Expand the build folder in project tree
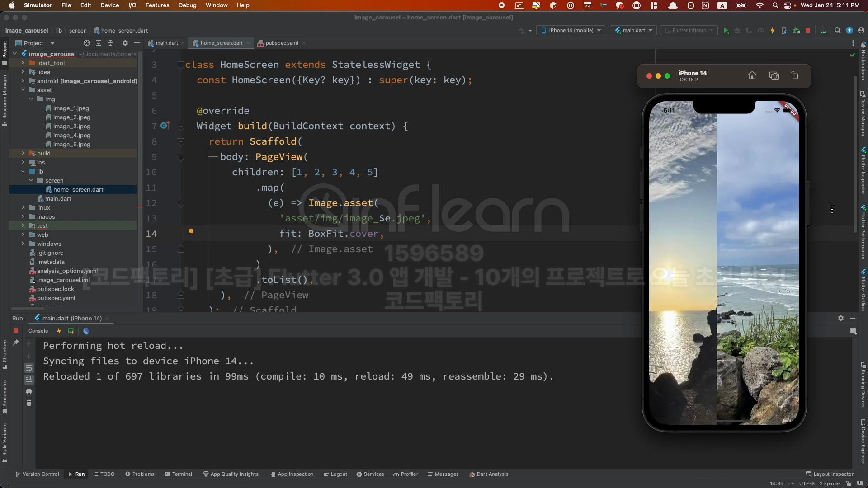The height and width of the screenshot is (488, 868). [x=23, y=154]
